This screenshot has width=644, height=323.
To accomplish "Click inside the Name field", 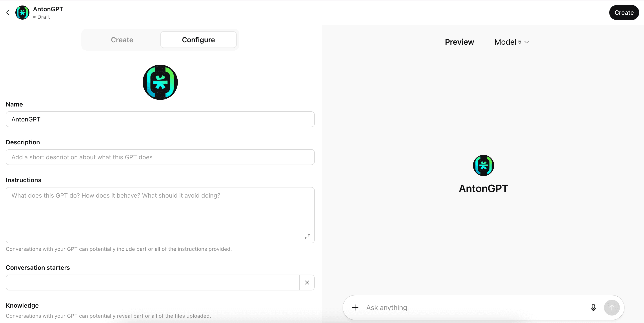I will pos(160,119).
